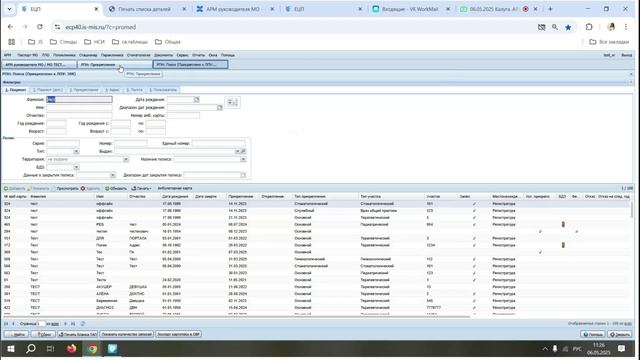Go to last page of the grid
Screen dimensions: 640x360
73,324
